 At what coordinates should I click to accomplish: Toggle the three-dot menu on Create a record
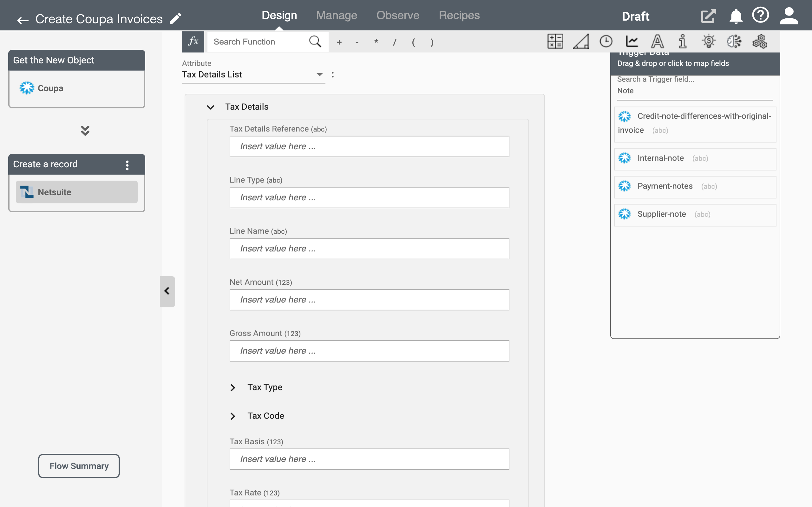pyautogui.click(x=128, y=164)
